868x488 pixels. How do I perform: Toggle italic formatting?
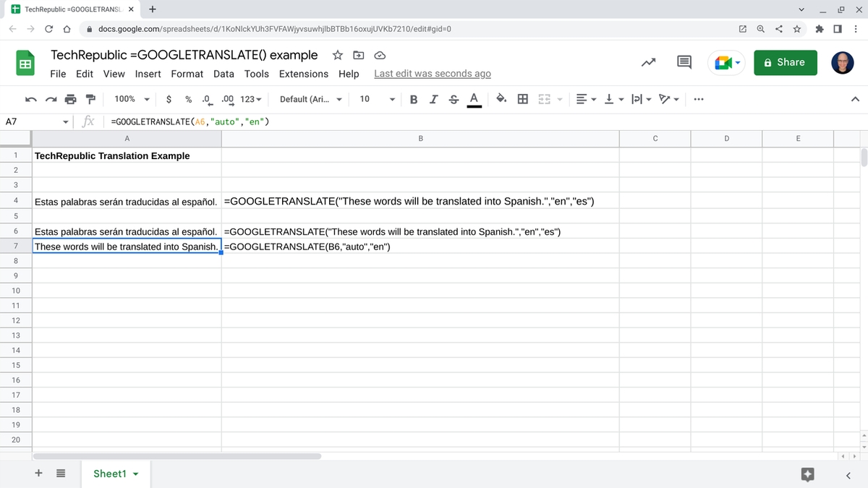click(433, 98)
